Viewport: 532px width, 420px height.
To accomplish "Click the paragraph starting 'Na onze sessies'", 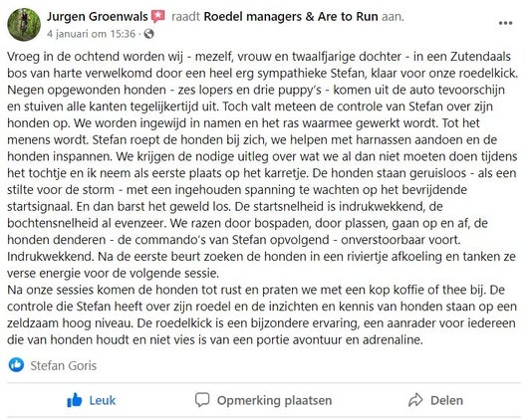I will coord(262,315).
